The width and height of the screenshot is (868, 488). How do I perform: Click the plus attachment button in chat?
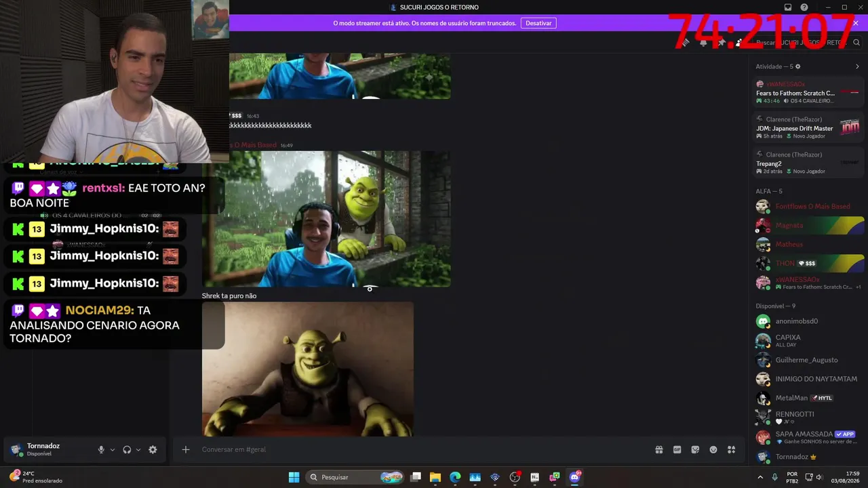pos(185,449)
